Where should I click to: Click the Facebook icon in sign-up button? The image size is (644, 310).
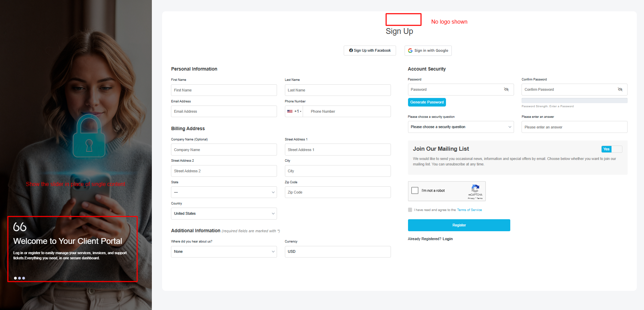(351, 50)
